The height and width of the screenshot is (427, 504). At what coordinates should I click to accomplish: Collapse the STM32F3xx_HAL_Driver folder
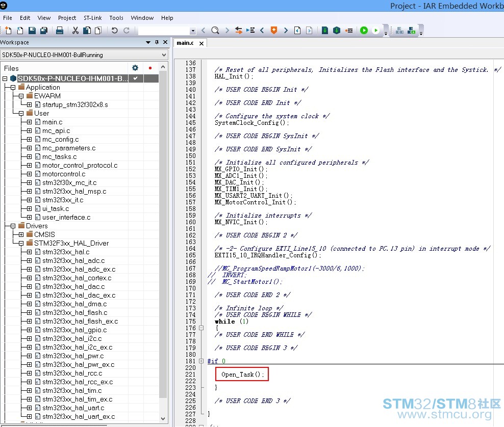21,244
